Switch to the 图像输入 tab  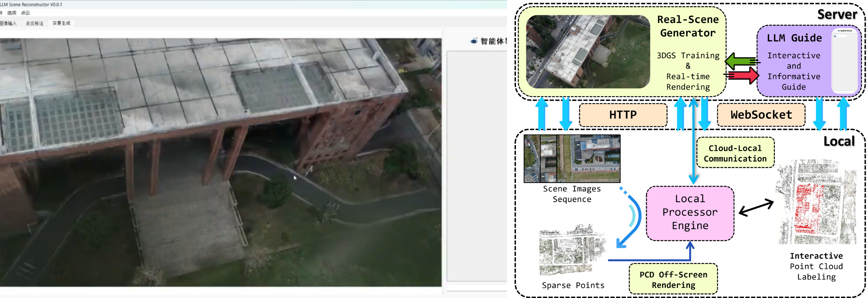coord(8,23)
